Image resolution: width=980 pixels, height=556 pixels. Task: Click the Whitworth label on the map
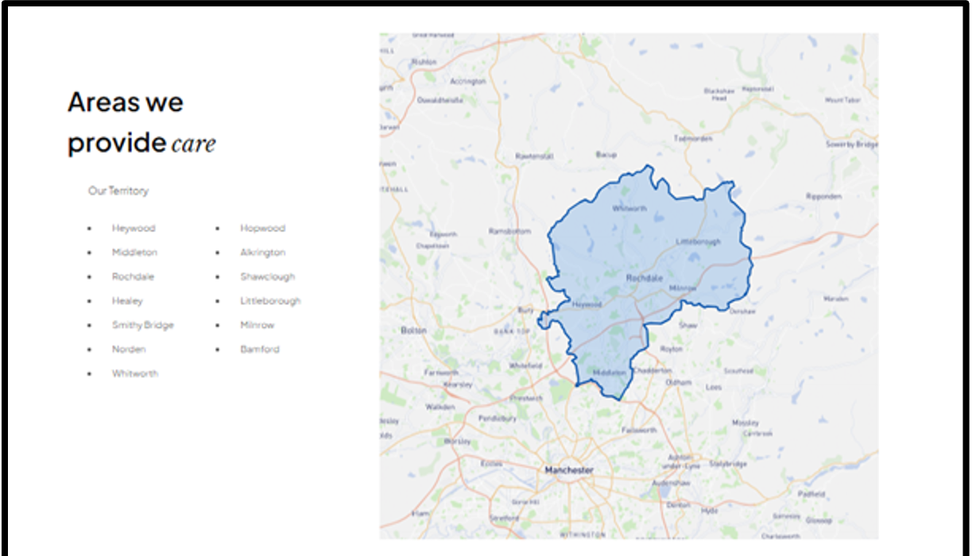point(629,209)
